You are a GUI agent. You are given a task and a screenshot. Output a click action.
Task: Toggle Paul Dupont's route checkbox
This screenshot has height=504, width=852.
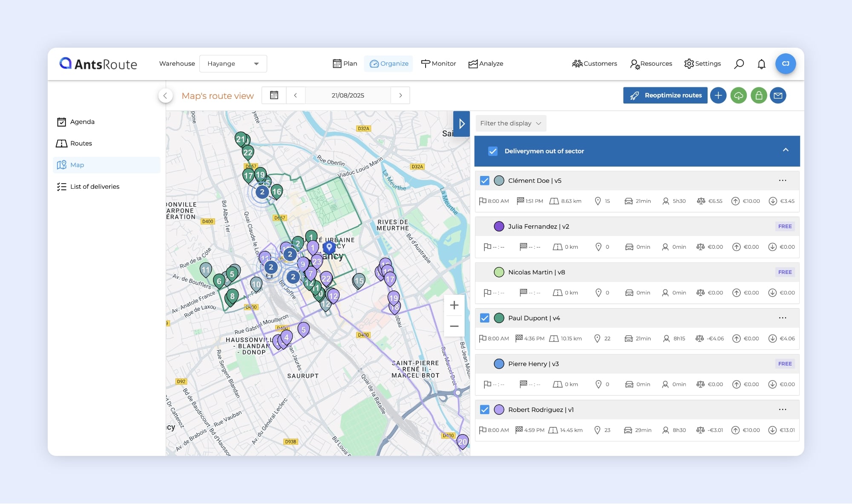484,318
